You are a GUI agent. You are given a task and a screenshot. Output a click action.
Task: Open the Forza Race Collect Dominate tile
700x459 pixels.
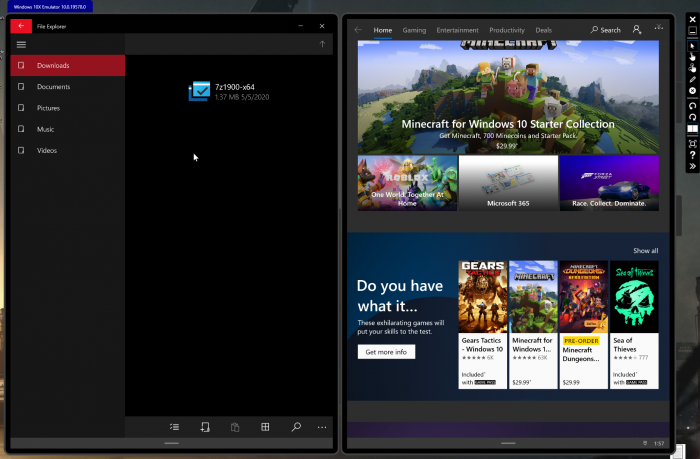coord(609,183)
